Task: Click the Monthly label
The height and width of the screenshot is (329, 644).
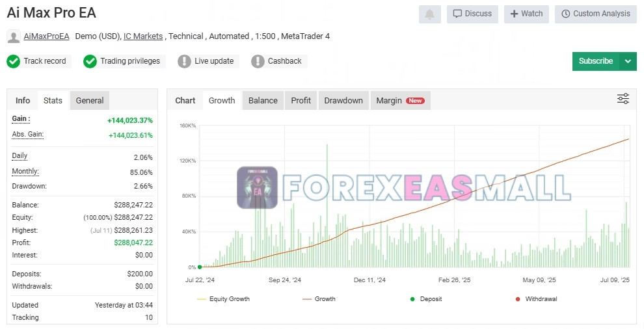Action: pyautogui.click(x=25, y=171)
